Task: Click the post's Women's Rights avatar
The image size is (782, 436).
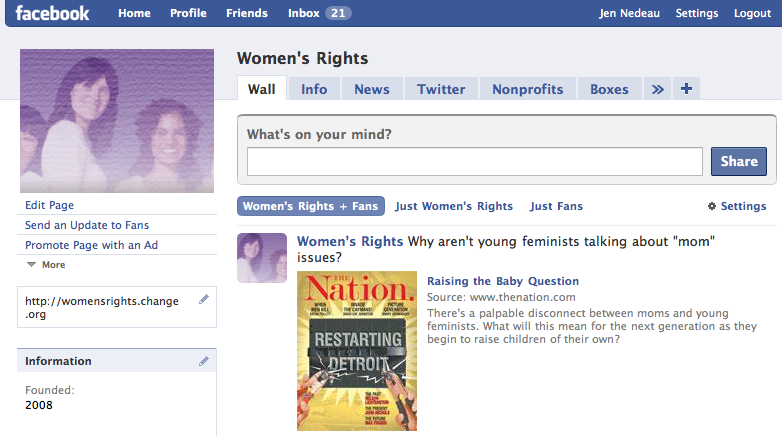Action: click(x=262, y=258)
